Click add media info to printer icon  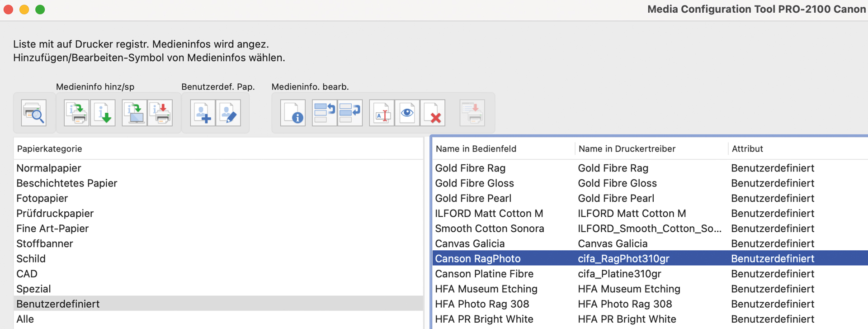[76, 113]
